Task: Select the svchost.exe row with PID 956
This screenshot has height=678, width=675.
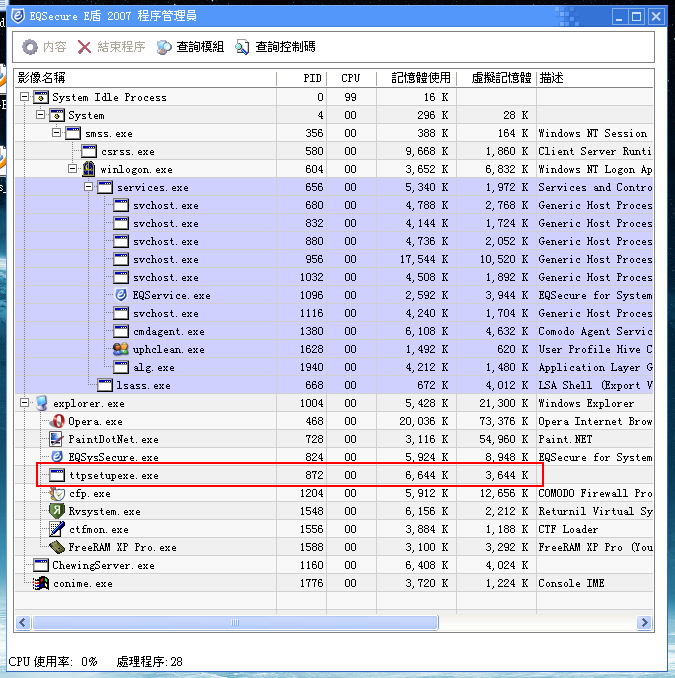Action: coord(334,259)
